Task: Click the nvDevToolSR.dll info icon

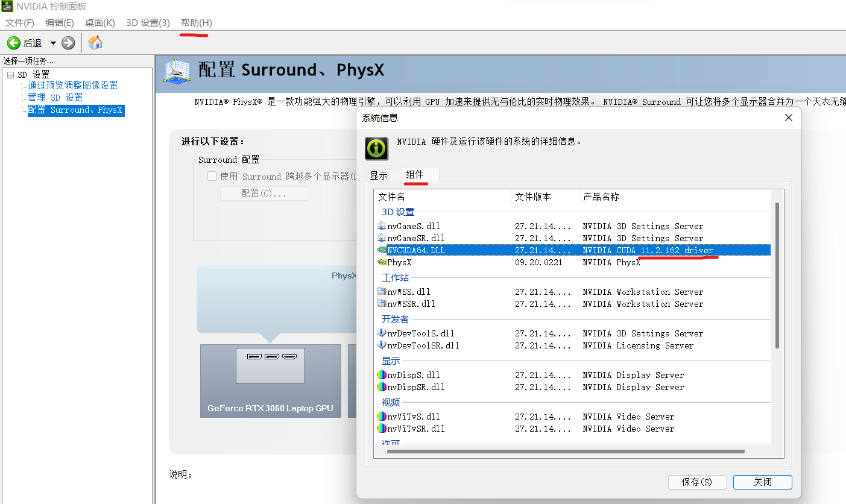Action: click(x=382, y=345)
